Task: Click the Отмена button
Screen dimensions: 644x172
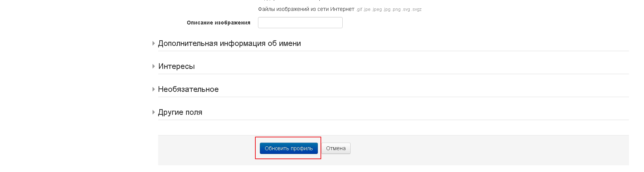Action: coord(336,148)
